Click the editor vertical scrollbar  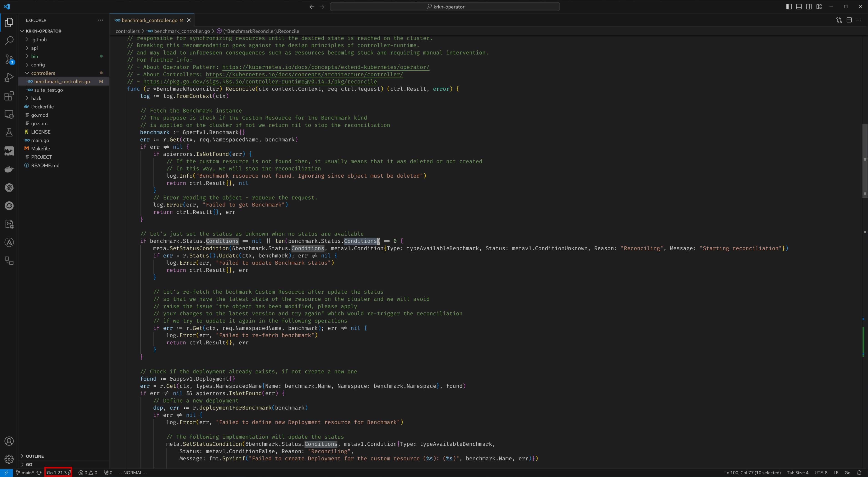(x=865, y=161)
